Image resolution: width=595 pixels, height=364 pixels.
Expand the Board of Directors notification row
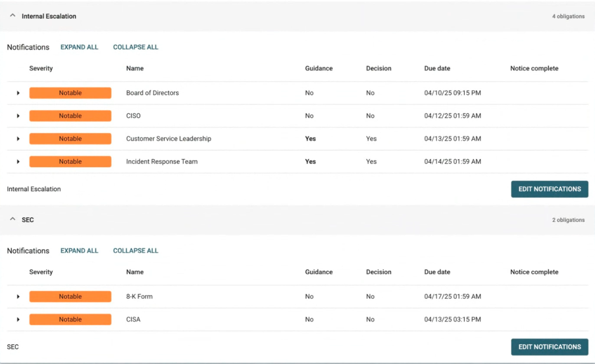(18, 93)
